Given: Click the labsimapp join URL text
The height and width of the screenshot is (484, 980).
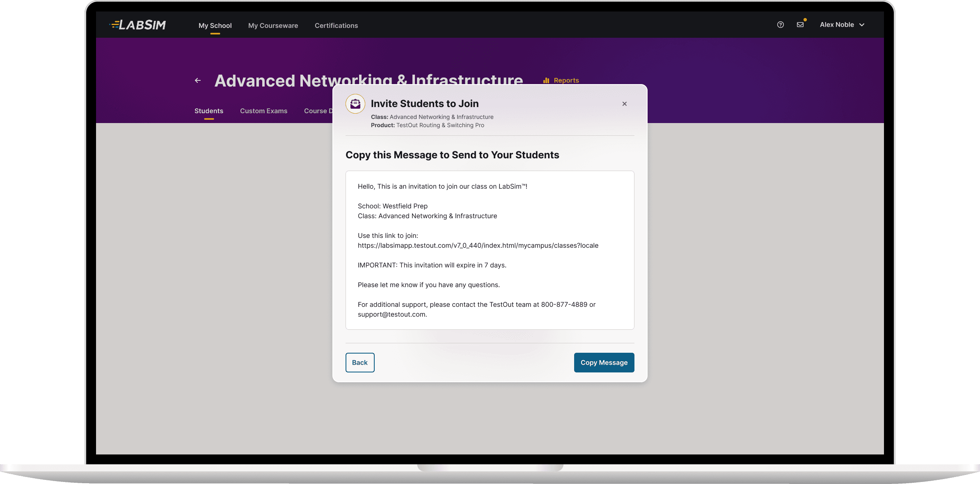Looking at the screenshot, I should 478,245.
